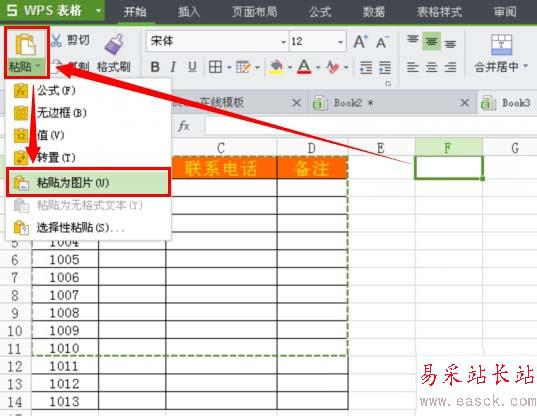The height and width of the screenshot is (416, 537).
Task: Close the Book2 document tab
Action: click(464, 103)
